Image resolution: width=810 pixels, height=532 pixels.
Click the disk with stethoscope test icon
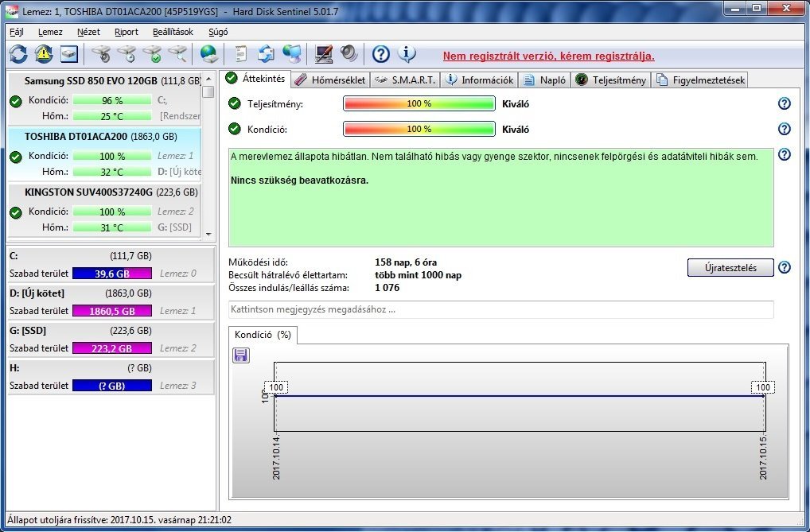tap(102, 54)
